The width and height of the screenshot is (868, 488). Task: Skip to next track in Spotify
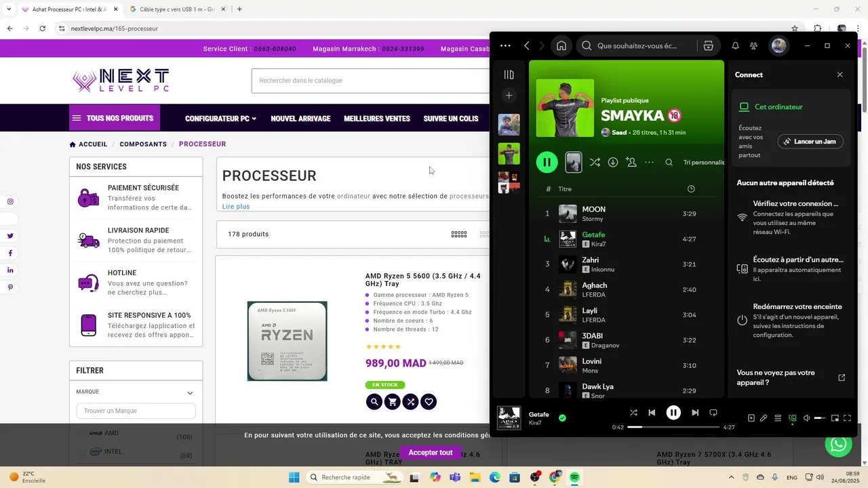point(695,412)
